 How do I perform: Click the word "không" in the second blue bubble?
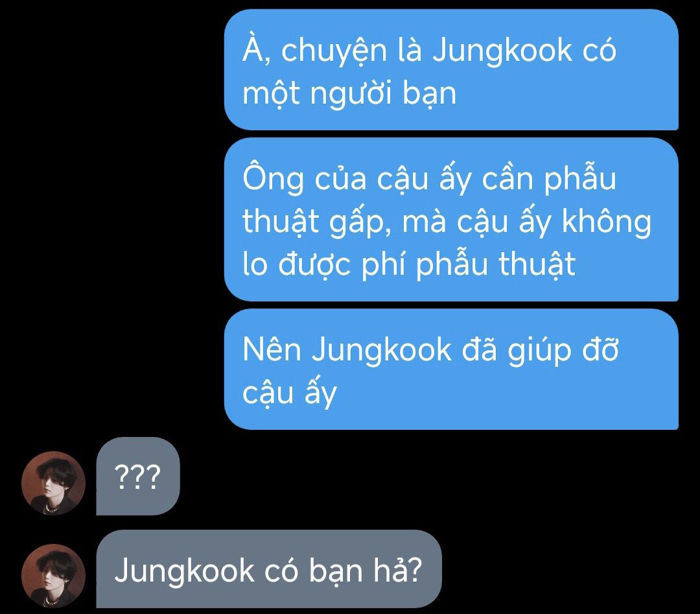point(606,222)
